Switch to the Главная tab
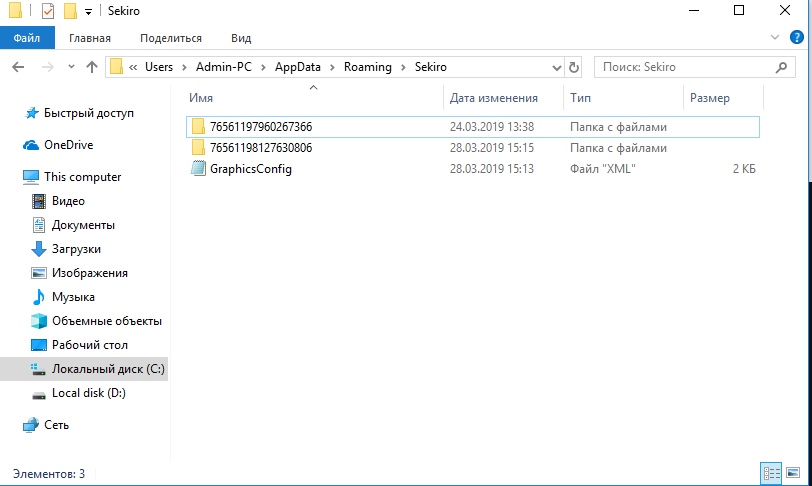 (90, 38)
